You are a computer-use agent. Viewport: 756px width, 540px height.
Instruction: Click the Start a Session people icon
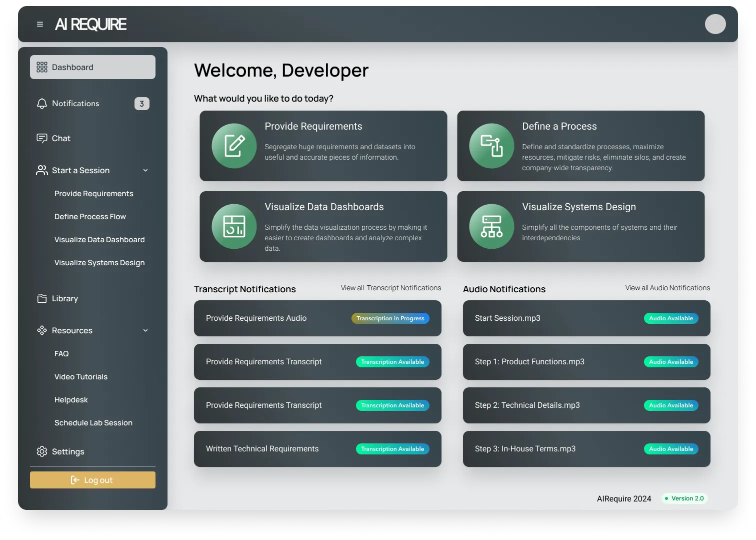pyautogui.click(x=42, y=170)
